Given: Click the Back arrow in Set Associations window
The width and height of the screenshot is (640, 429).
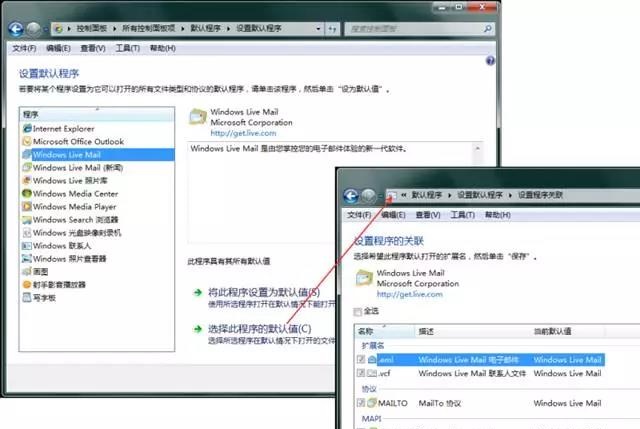Looking at the screenshot, I should [x=351, y=196].
